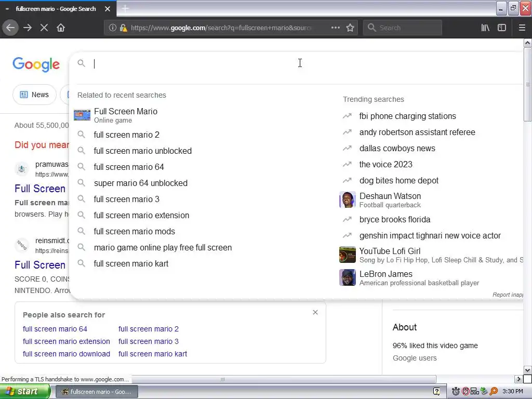This screenshot has height=399, width=532.
Task: Open a new tab with plus button
Action: (x=125, y=8)
